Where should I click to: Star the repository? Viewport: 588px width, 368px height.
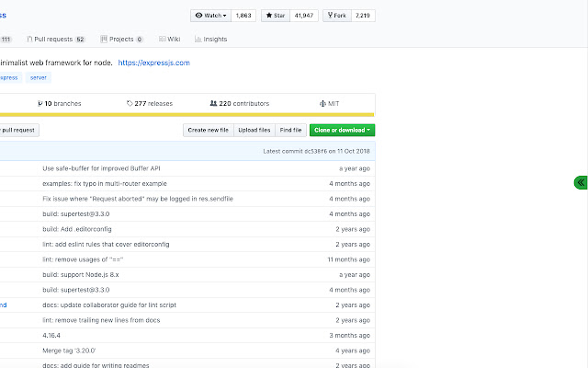coord(276,16)
